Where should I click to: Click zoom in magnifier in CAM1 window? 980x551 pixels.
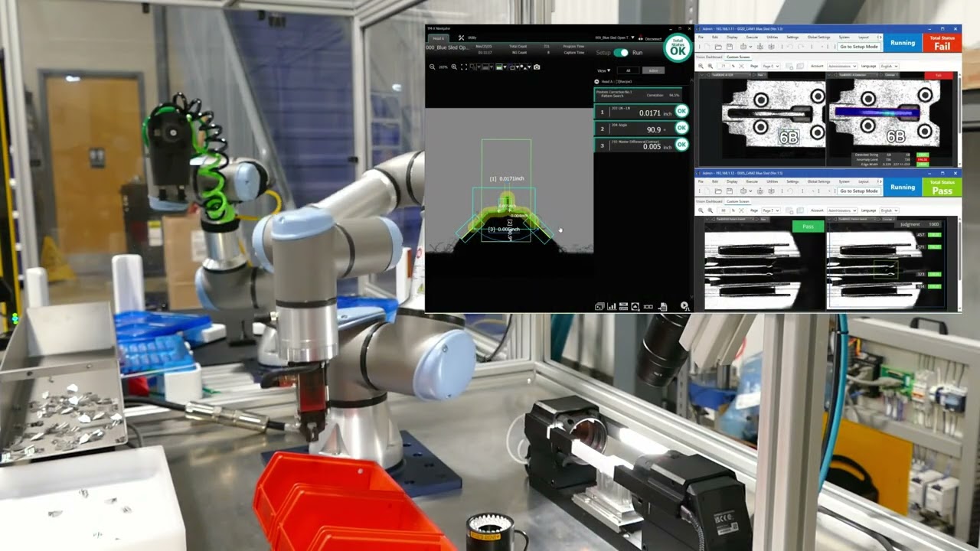(x=710, y=66)
